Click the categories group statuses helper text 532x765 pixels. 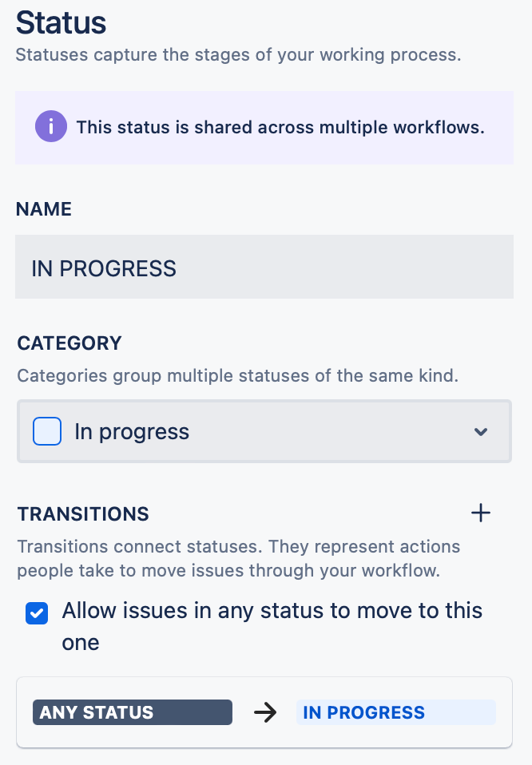tap(238, 375)
